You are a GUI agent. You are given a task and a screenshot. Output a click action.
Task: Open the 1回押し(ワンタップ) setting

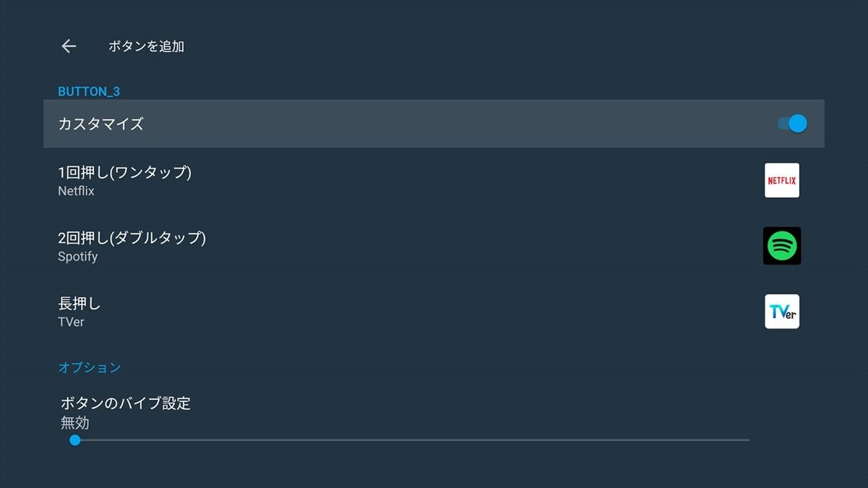[x=434, y=181]
